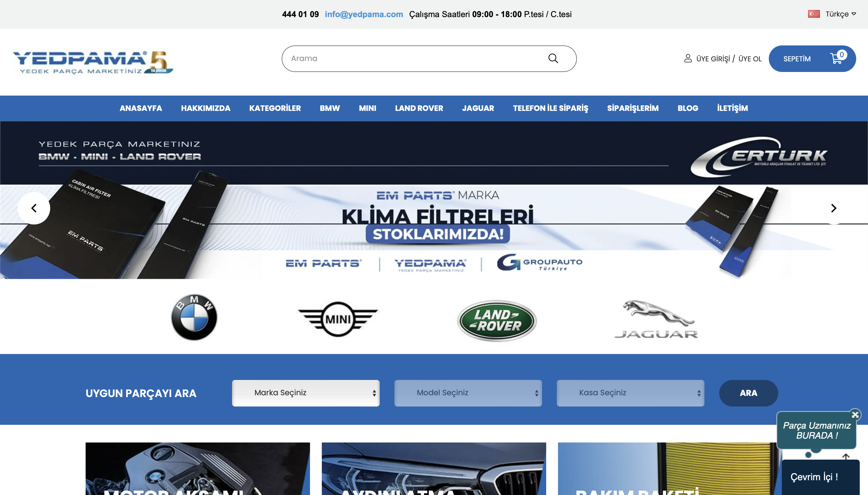
Task: Select the Jaguar brand logo
Action: (x=656, y=319)
